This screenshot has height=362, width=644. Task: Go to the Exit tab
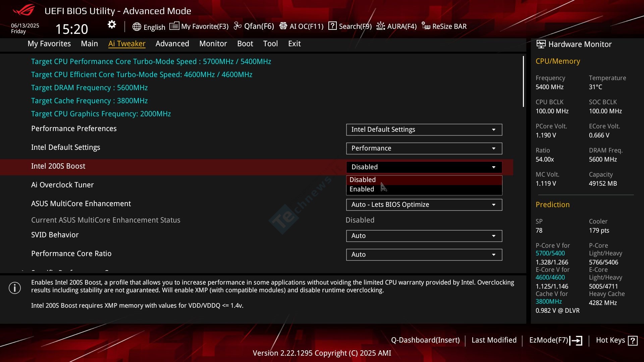tap(294, 44)
